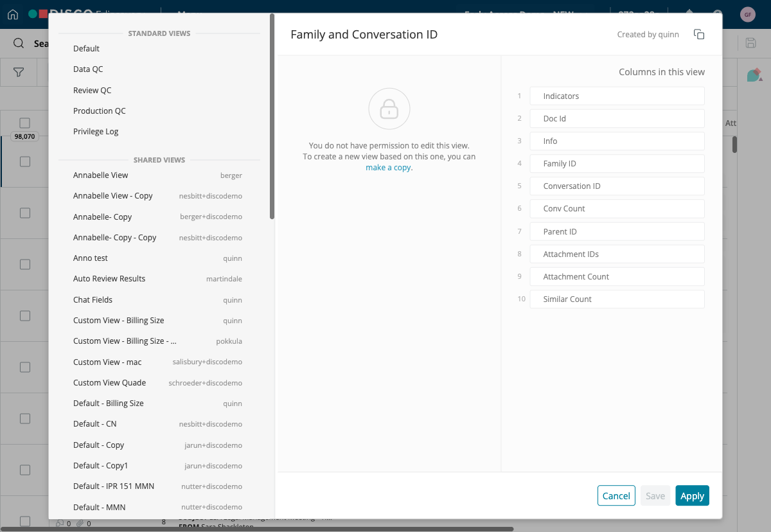The height and width of the screenshot is (532, 771).
Task: Click the filter funnel icon
Action: pos(19,73)
